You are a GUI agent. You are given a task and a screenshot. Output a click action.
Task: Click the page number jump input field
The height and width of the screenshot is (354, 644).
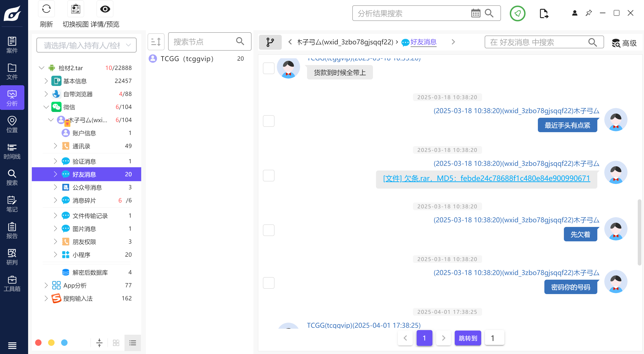[494, 338]
